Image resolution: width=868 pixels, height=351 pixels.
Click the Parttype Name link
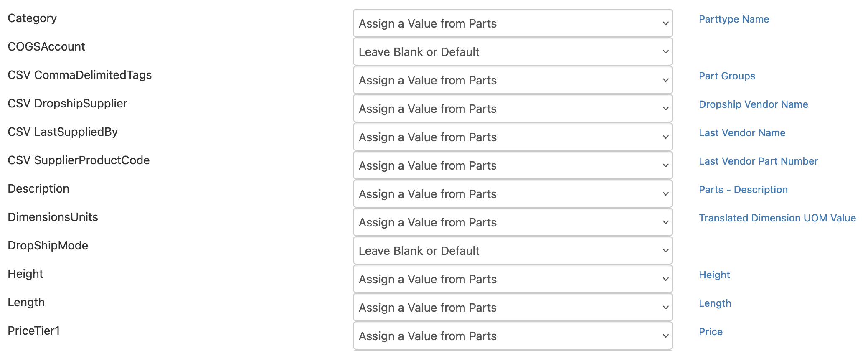(733, 19)
